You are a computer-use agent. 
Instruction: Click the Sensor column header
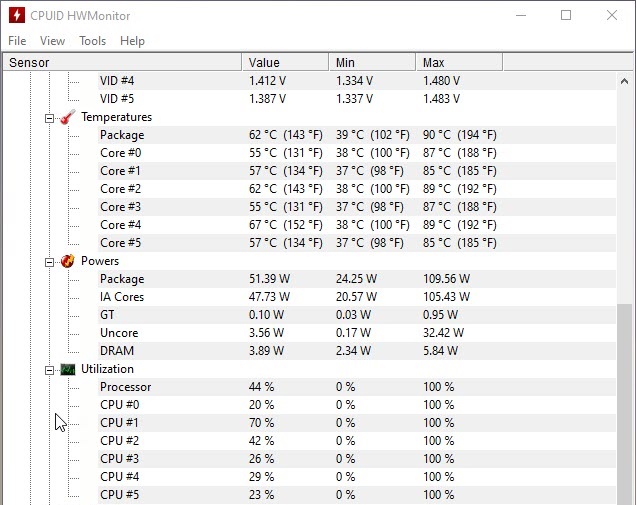coord(120,63)
